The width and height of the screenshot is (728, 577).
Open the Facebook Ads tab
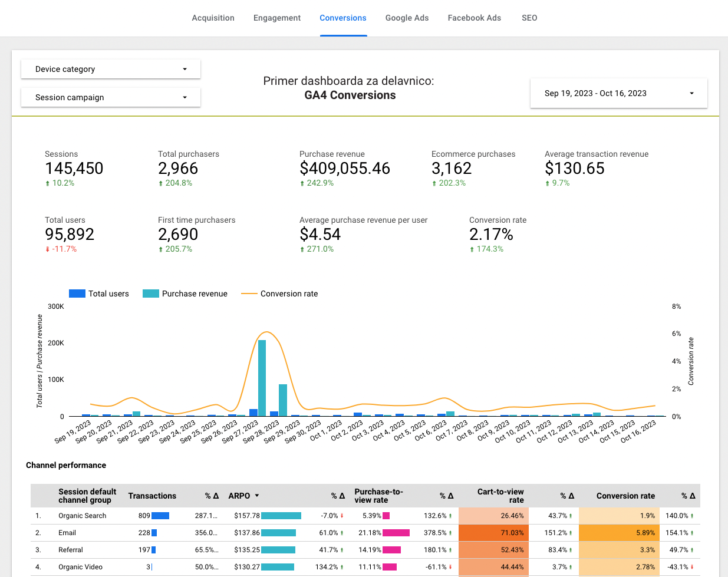point(474,18)
